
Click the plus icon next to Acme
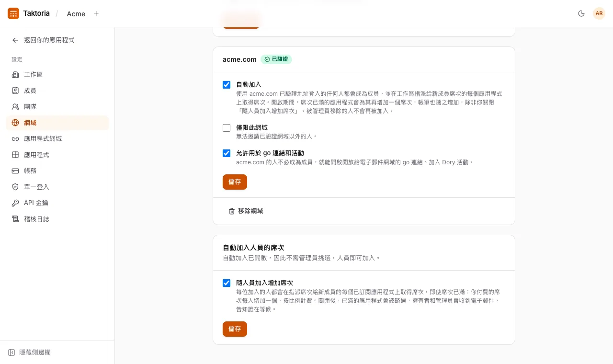pyautogui.click(x=96, y=13)
